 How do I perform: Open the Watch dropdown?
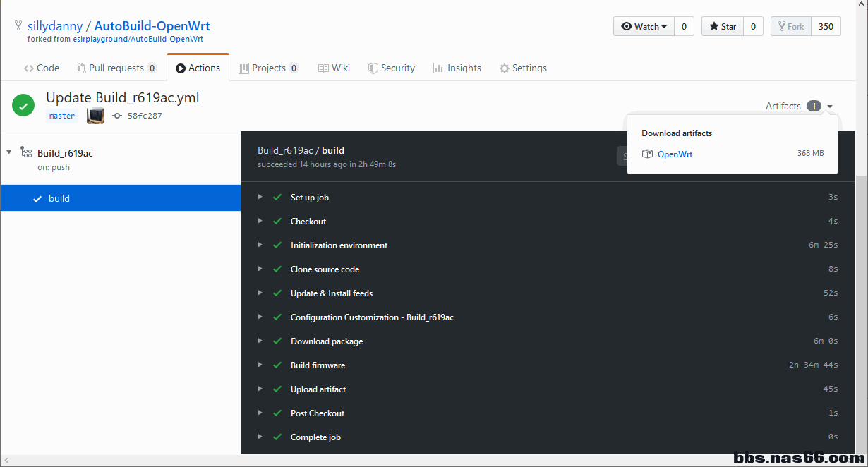point(644,27)
